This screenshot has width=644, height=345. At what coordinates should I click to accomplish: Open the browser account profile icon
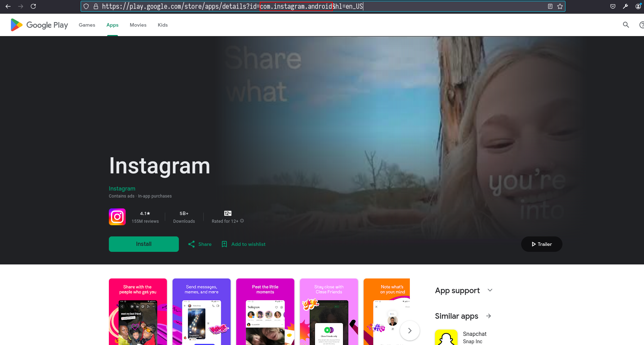(638, 6)
